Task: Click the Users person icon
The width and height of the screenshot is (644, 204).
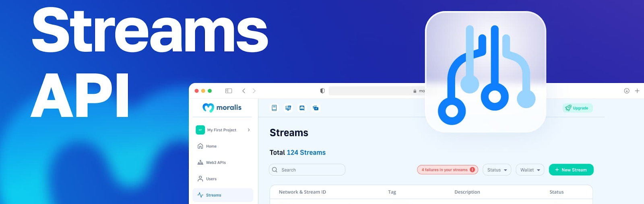Action: click(x=200, y=179)
